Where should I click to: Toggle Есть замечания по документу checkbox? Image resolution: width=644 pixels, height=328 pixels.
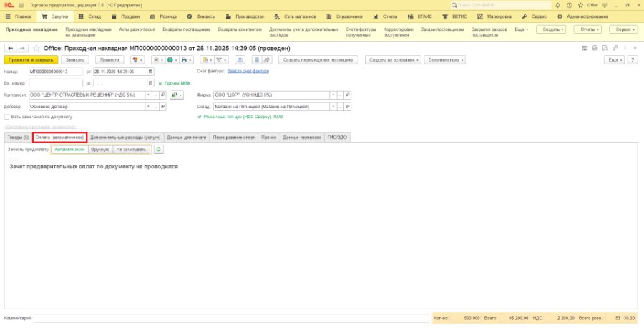point(6,117)
